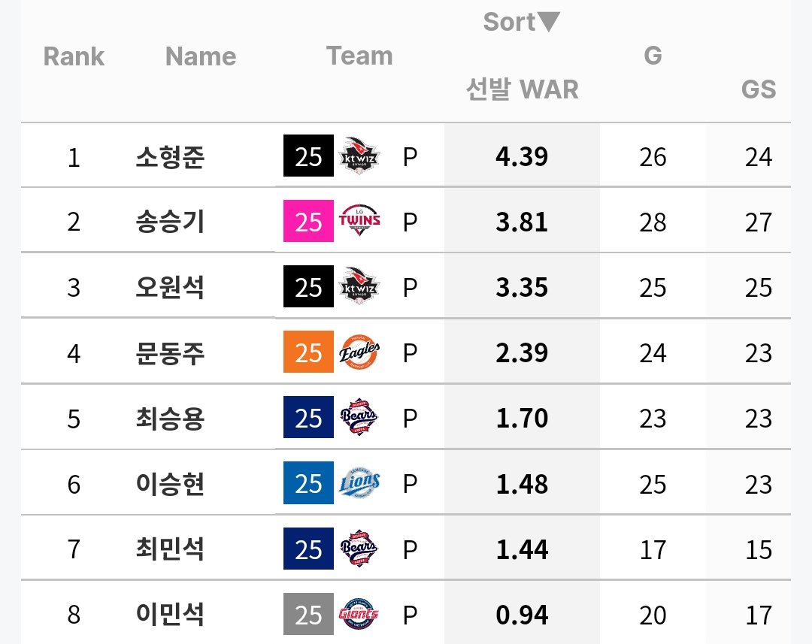The height and width of the screenshot is (644, 812).
Task: Sort the table by GS column
Action: (x=759, y=89)
